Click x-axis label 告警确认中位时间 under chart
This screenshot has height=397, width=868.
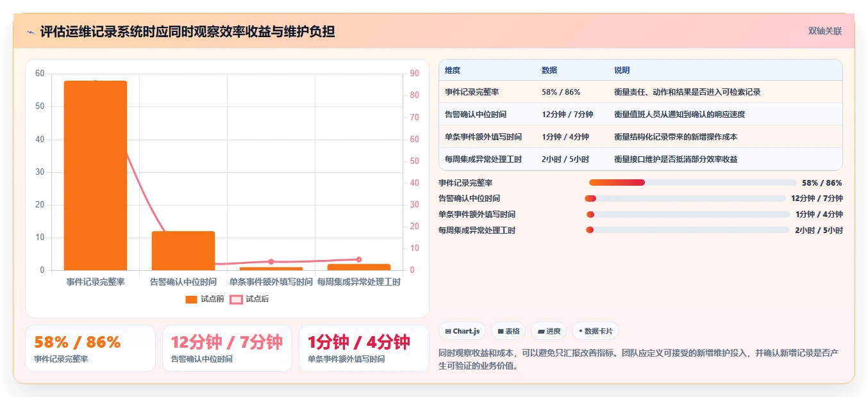[x=183, y=282]
